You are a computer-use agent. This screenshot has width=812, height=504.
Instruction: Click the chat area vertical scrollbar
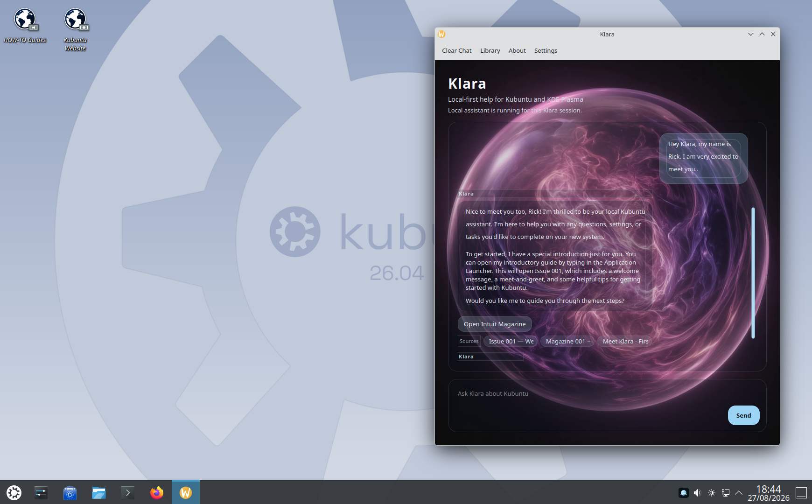pyautogui.click(x=753, y=273)
